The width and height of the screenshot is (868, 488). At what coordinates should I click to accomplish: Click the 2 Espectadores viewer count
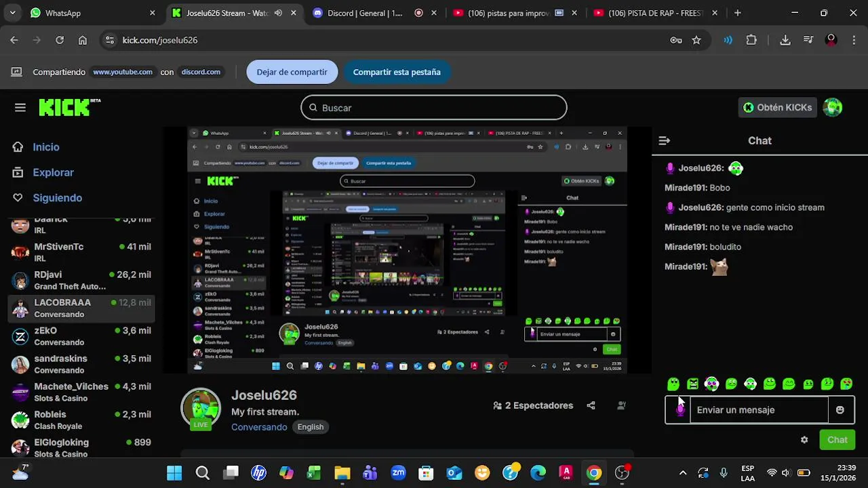(533, 405)
